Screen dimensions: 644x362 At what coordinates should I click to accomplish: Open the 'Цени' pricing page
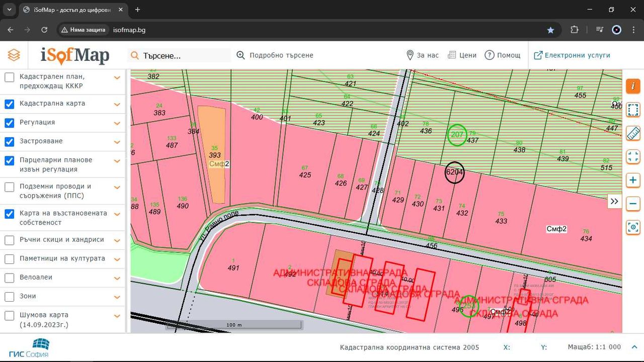click(x=462, y=55)
